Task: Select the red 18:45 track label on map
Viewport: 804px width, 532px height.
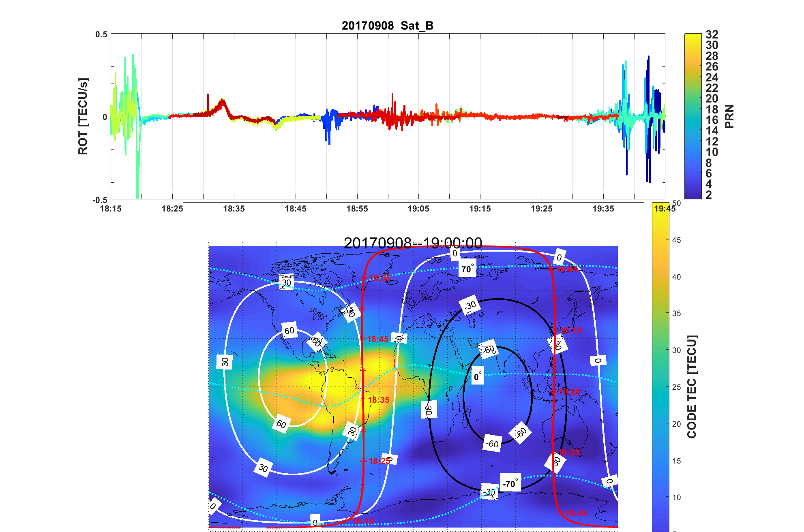Action: click(377, 339)
